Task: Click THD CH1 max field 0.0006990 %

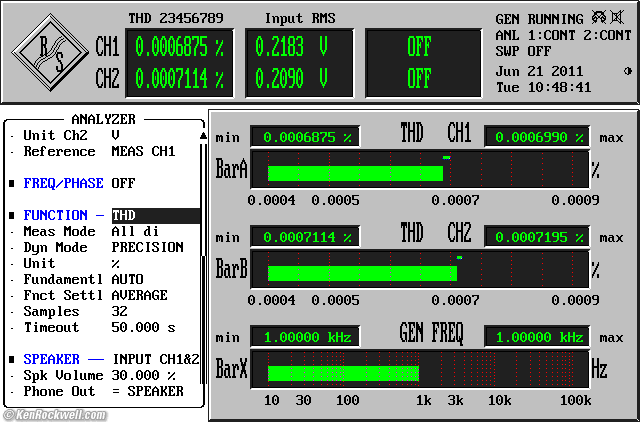Action: coord(537,138)
